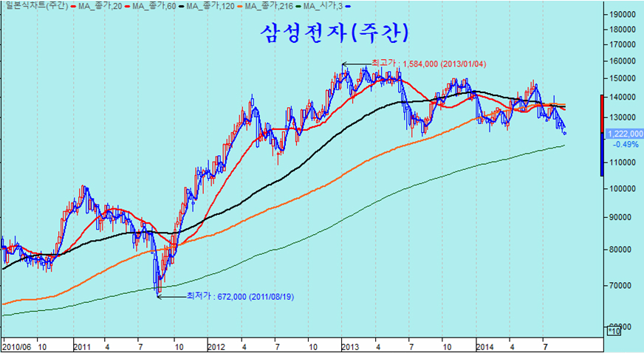Click the *10 scale multiplier box
This screenshot has width=644, height=353.
point(612,332)
